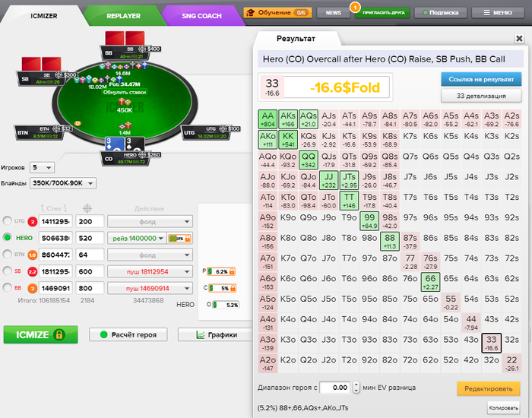Click the мин EV разница 0.00 field
This screenshot has width=532, height=418.
click(x=336, y=388)
